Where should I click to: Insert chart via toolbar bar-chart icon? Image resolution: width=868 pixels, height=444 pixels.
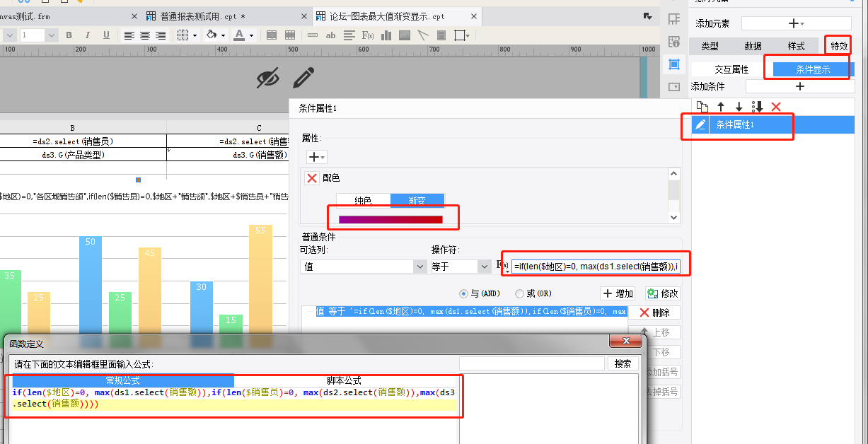[x=386, y=35]
